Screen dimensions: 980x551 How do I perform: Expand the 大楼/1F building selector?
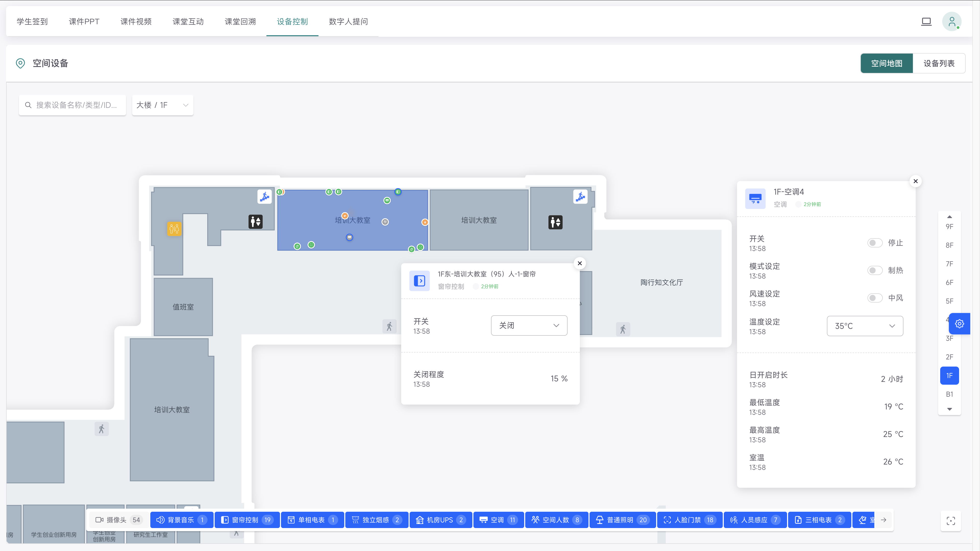163,105
